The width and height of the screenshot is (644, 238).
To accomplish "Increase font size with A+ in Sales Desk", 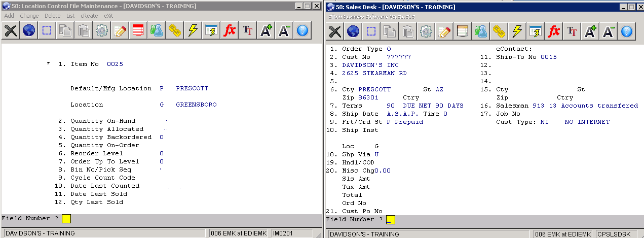I will (x=590, y=31).
